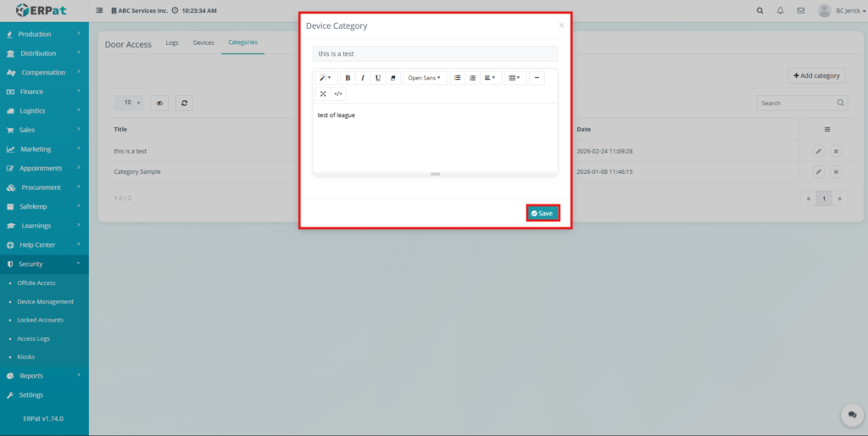Toggle fullscreen editor mode
Image resolution: width=868 pixels, height=436 pixels.
323,94
